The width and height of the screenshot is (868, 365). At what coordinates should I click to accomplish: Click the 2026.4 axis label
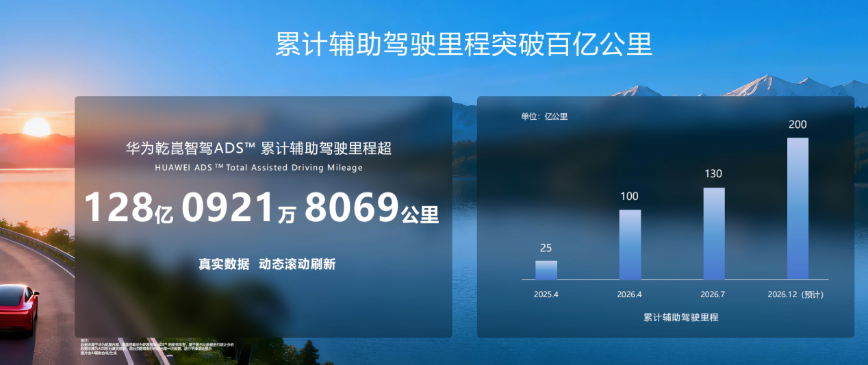(630, 294)
